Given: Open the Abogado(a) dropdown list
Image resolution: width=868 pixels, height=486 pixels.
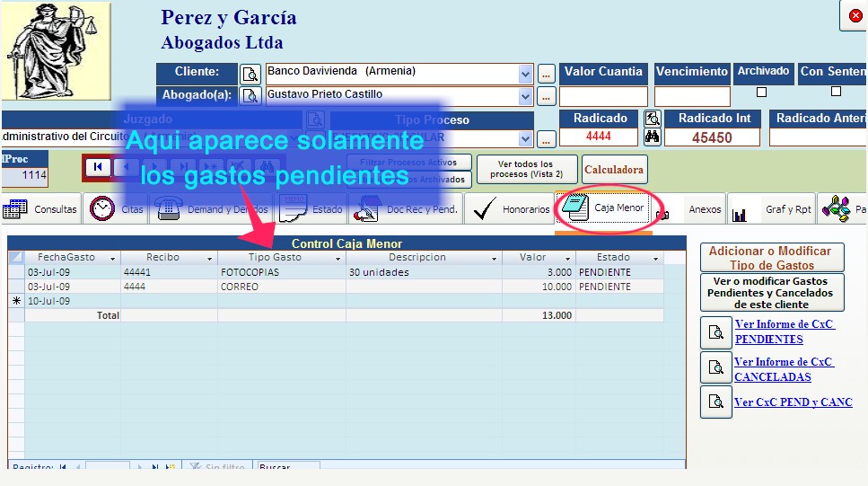Looking at the screenshot, I should click(525, 96).
